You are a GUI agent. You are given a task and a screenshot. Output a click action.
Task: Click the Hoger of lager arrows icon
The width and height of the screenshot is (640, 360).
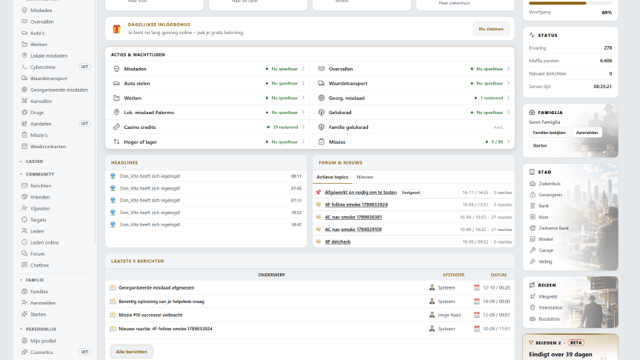click(x=116, y=142)
